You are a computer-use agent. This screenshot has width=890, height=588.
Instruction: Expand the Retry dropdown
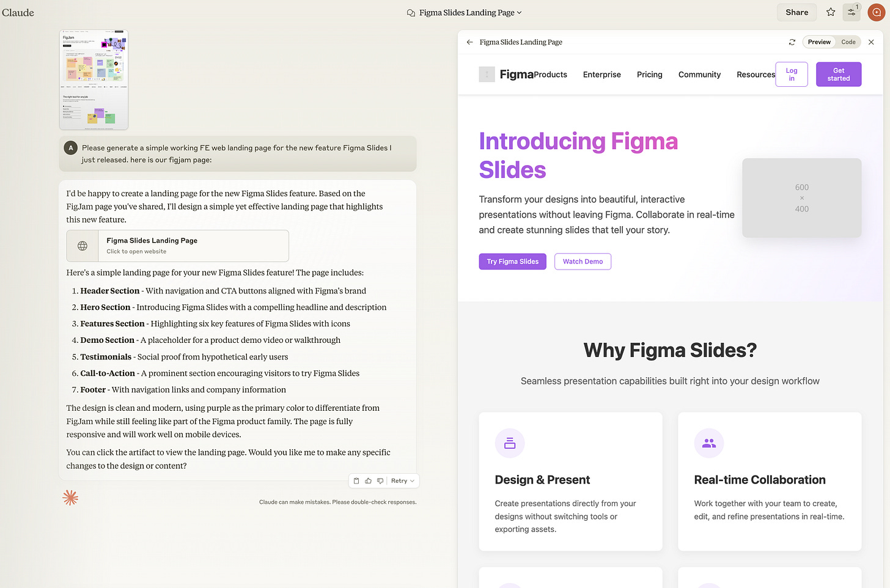[403, 481]
